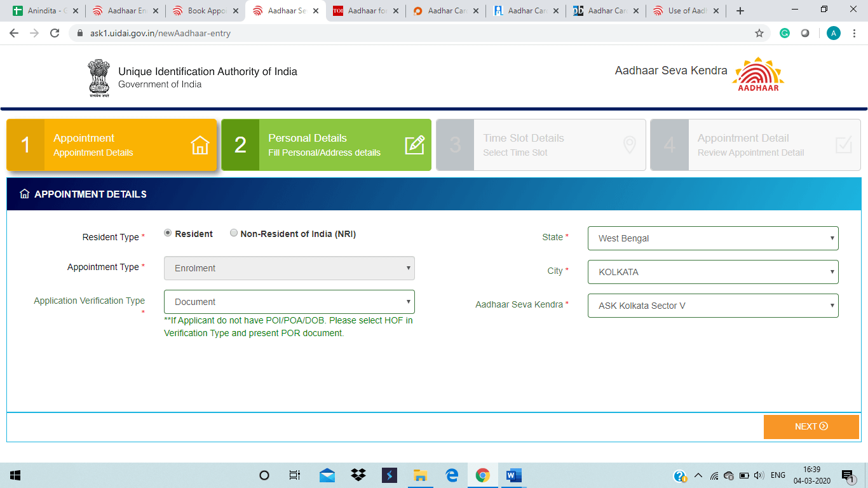Viewport: 868px width, 488px height.
Task: Open the Chrome profile avatar icon
Action: point(833,33)
